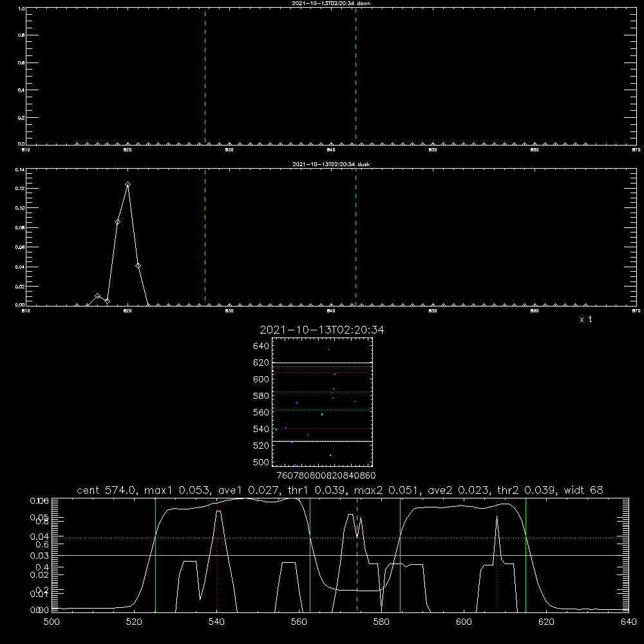This screenshot has height=644, width=644.
Task: Click the '640' x-axis label of bottom plot
Action: [x=629, y=622]
